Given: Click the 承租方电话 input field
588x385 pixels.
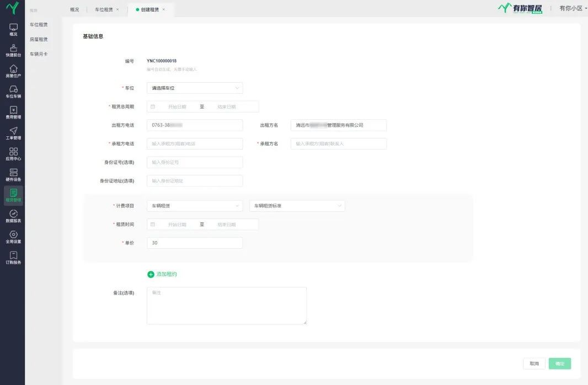Looking at the screenshot, I should pyautogui.click(x=194, y=143).
